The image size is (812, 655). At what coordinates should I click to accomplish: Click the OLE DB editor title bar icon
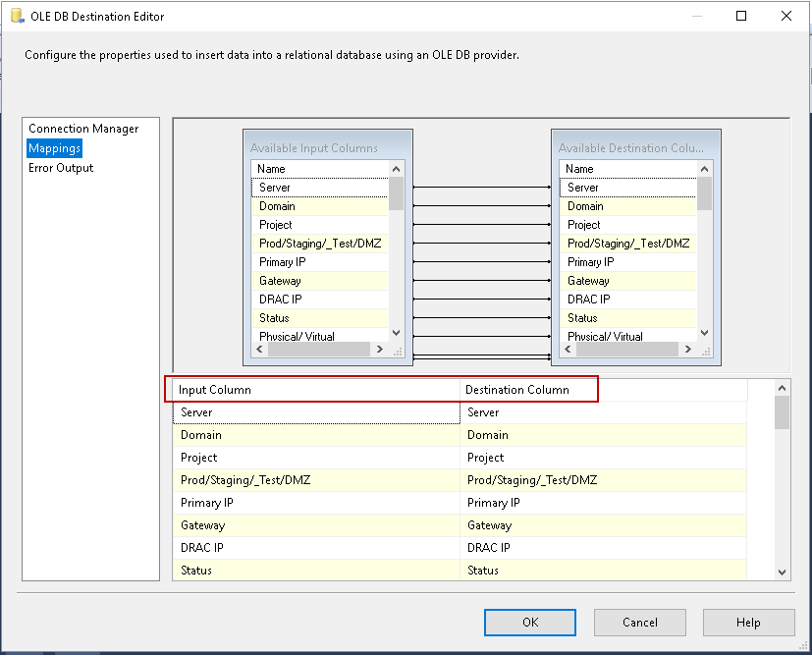(17, 16)
